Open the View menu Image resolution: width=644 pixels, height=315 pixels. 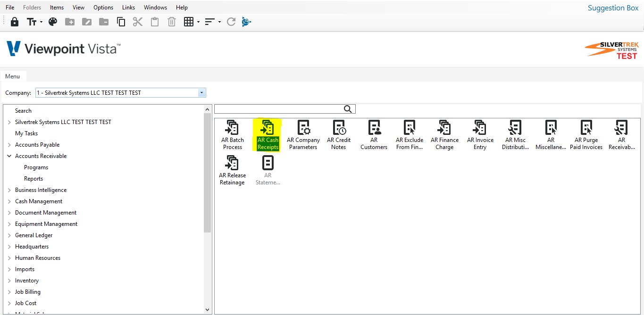click(79, 7)
